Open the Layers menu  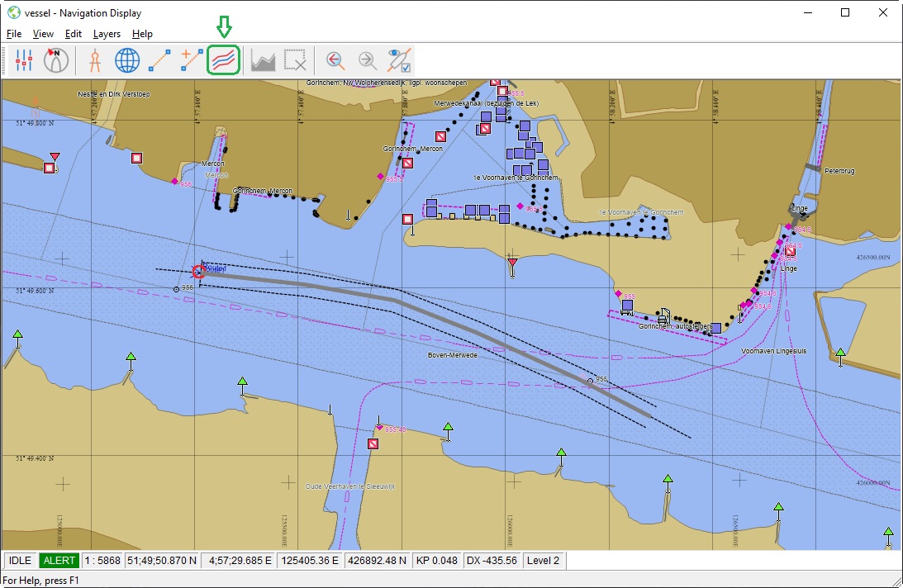click(107, 34)
